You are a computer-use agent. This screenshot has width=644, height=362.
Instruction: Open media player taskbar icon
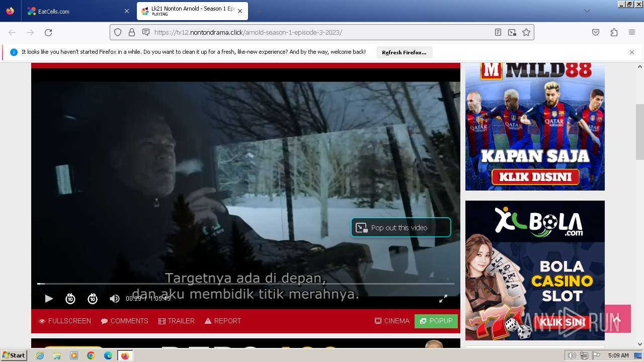pos(74,355)
